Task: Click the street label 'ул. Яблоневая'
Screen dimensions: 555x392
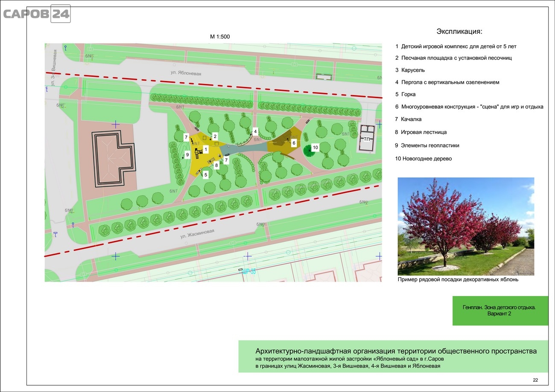Action: [186, 73]
